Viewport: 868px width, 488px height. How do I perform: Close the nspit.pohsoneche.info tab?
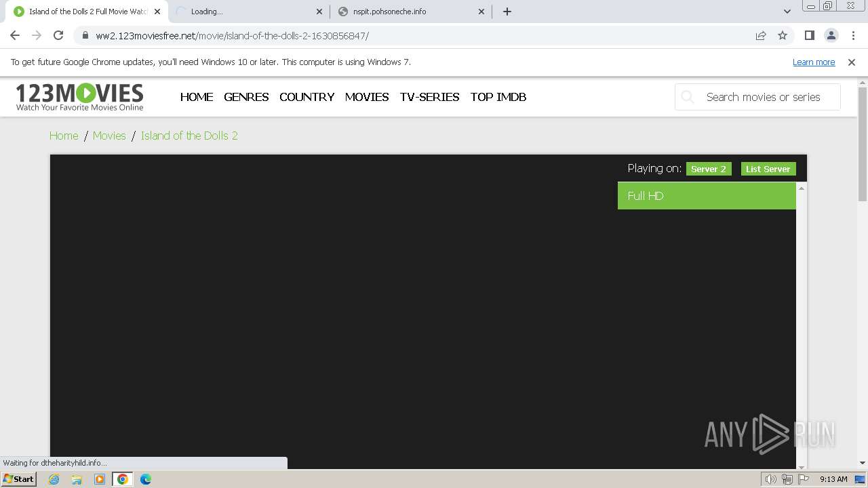coord(482,12)
